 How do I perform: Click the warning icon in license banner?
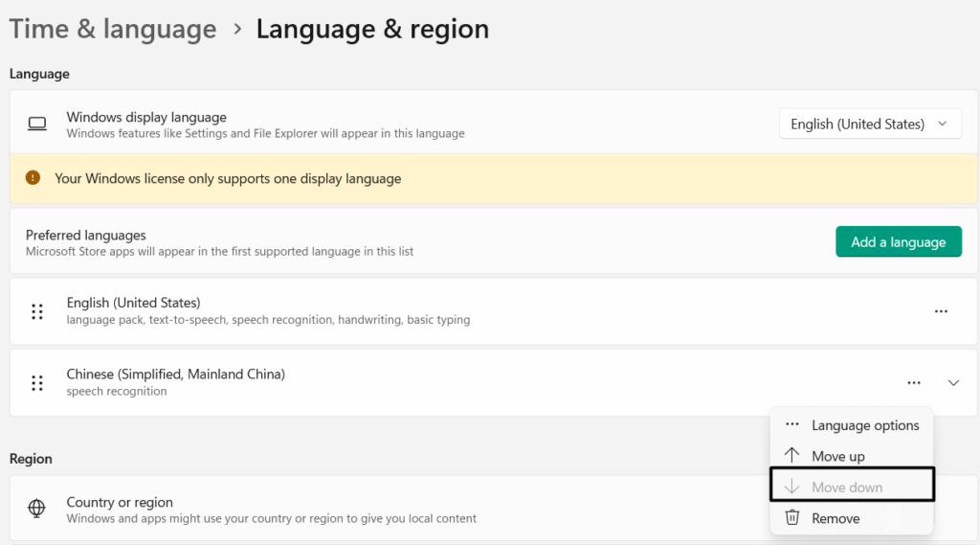click(x=33, y=178)
